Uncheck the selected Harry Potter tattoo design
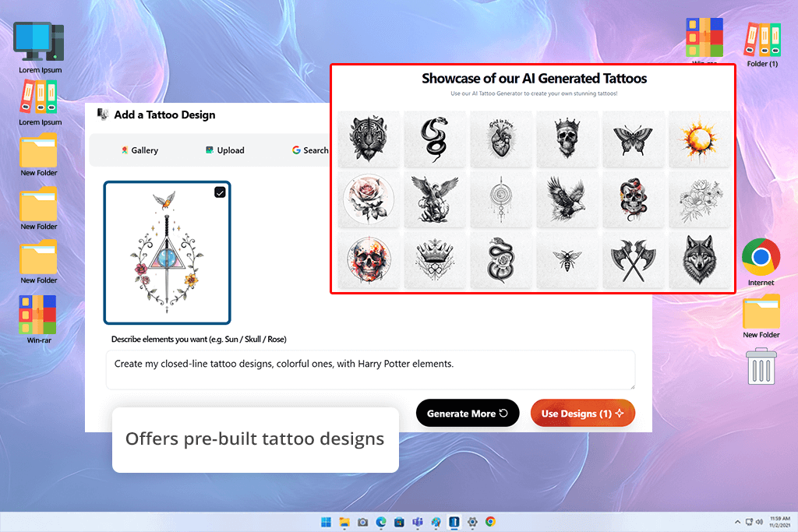 [220, 192]
